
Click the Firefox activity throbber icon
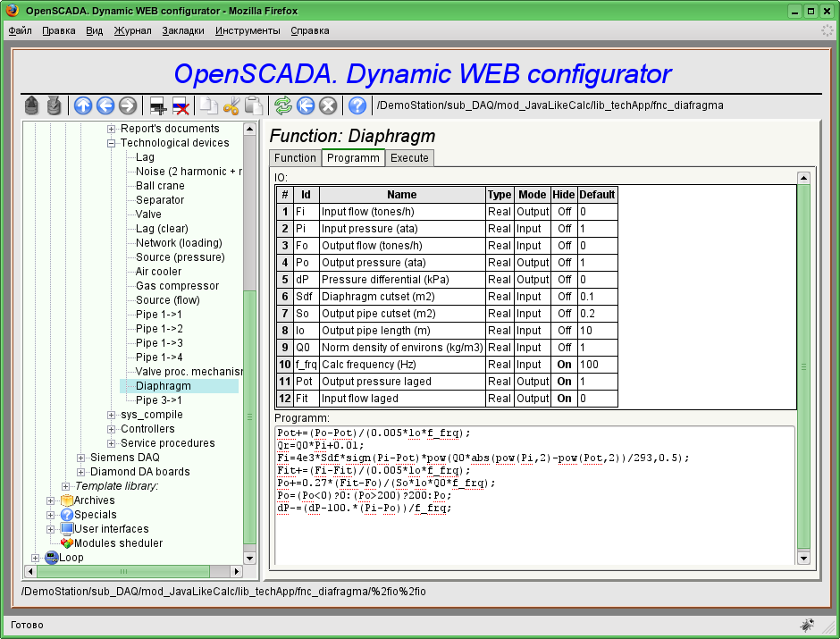(x=827, y=30)
